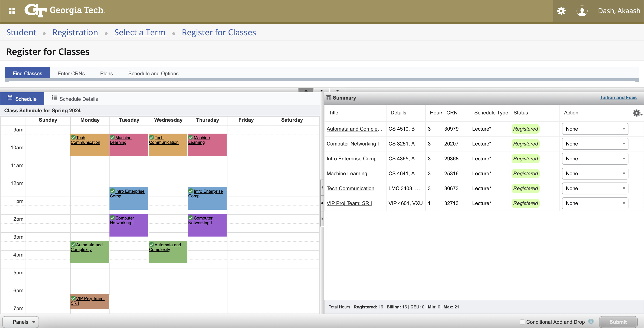Click the panel expand down-arrow handle

337,90
